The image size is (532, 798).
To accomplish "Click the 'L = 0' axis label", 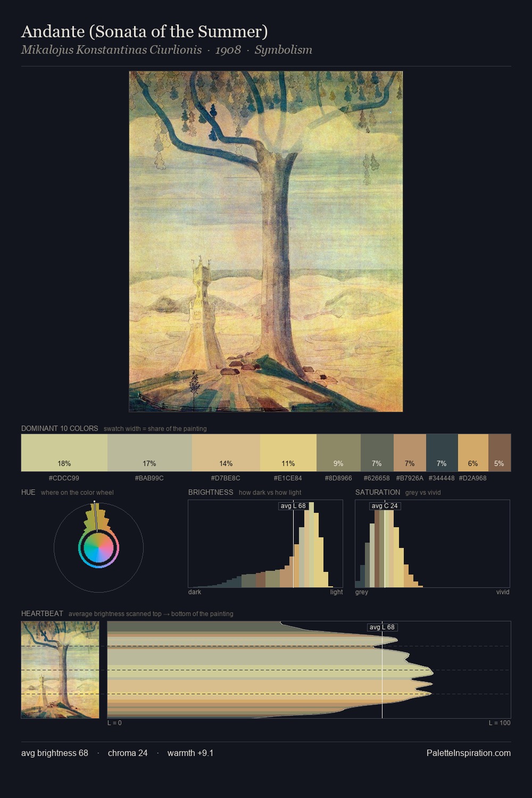I will click(x=114, y=723).
